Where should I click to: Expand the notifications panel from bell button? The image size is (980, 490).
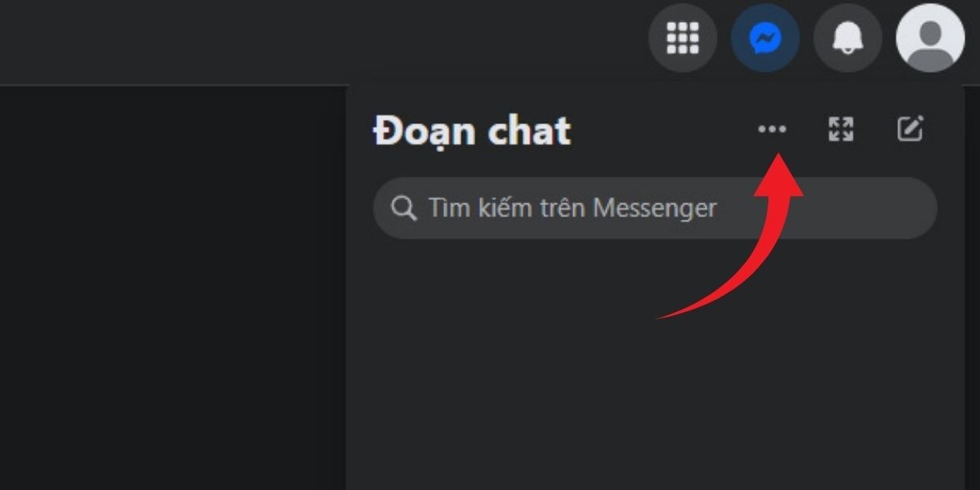pos(848,38)
